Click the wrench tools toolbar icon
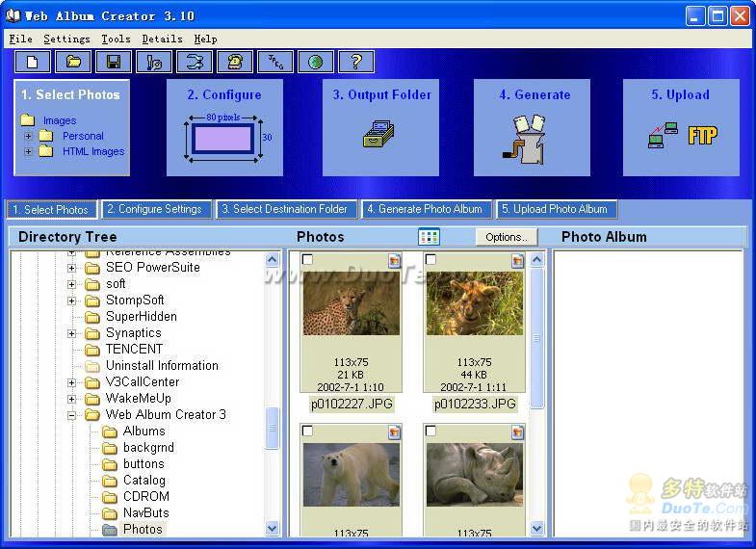The width and height of the screenshot is (756, 549). click(x=195, y=63)
